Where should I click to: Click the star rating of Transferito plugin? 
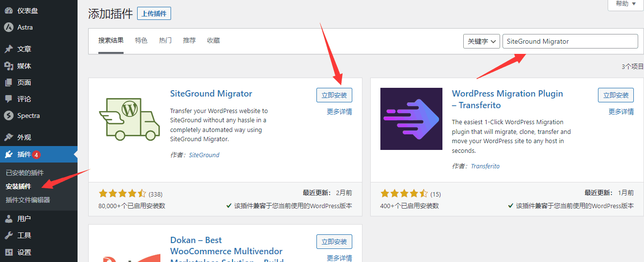click(x=404, y=194)
